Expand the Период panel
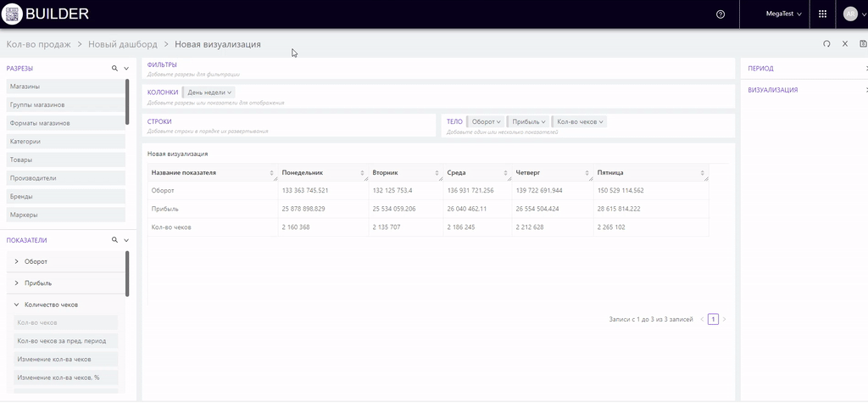 865,69
